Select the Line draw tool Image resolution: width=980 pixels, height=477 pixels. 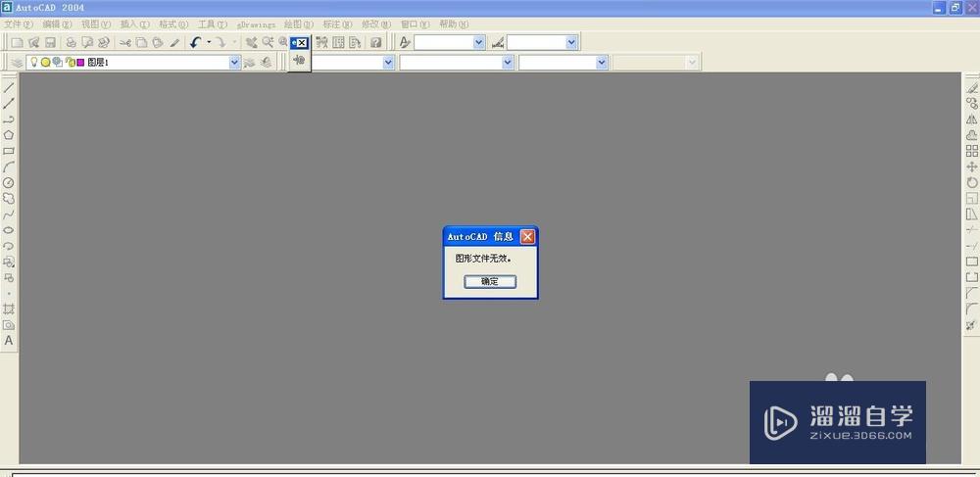coord(9,87)
